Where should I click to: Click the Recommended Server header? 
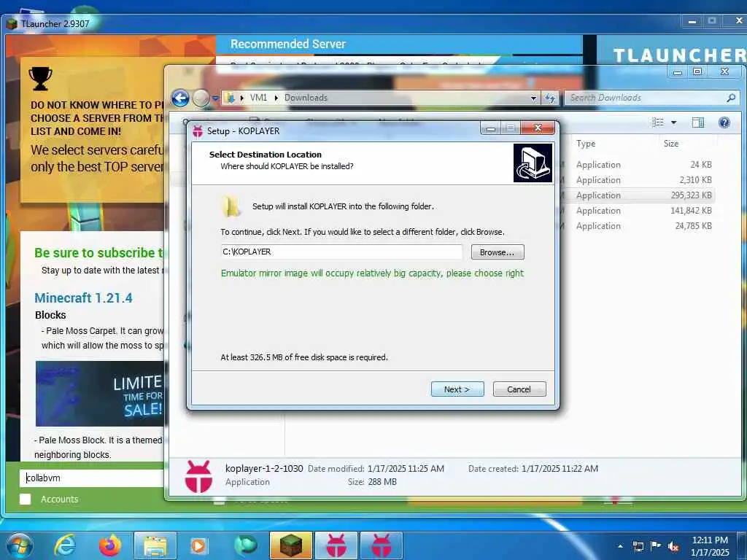(x=287, y=44)
